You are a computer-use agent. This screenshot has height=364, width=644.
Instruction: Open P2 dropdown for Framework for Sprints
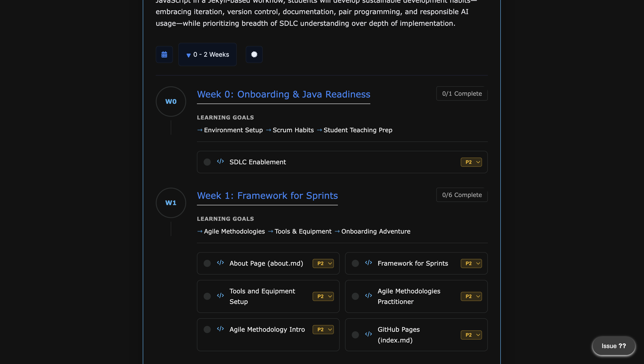coord(471,263)
